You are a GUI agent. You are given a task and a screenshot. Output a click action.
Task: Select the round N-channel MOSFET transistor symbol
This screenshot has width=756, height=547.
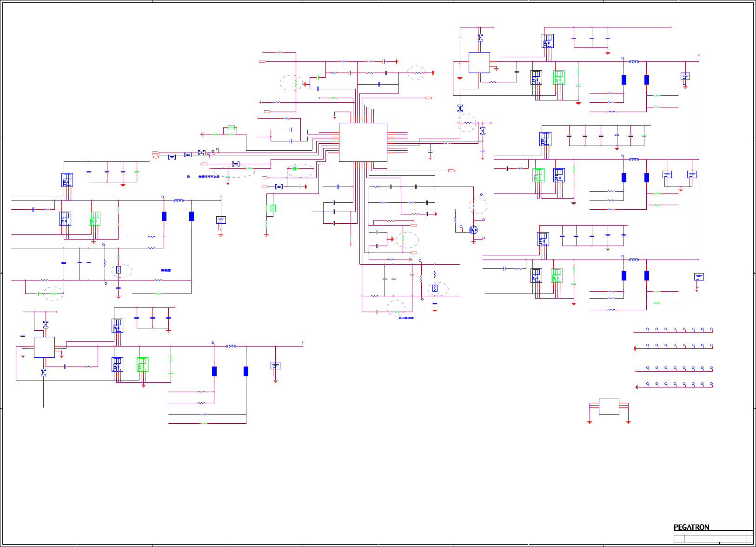pos(473,230)
